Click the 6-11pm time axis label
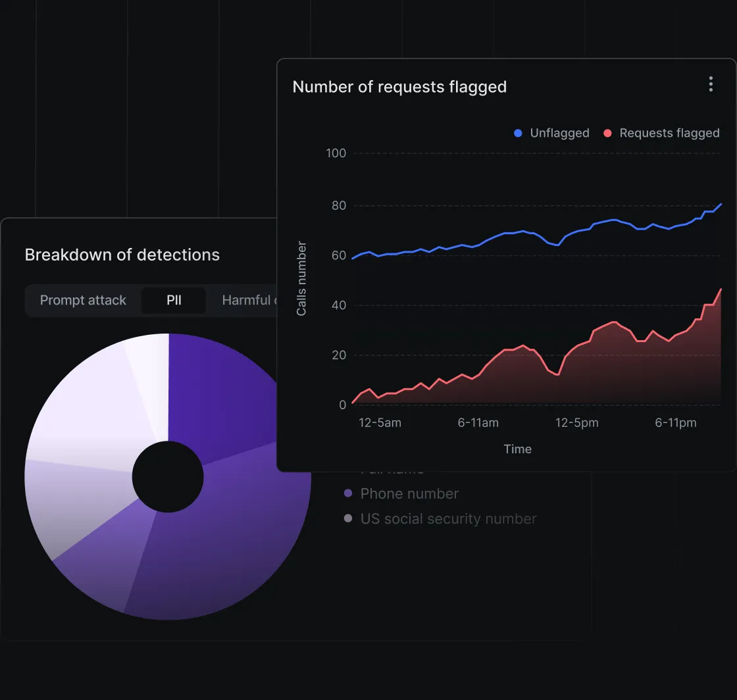 pyautogui.click(x=675, y=423)
